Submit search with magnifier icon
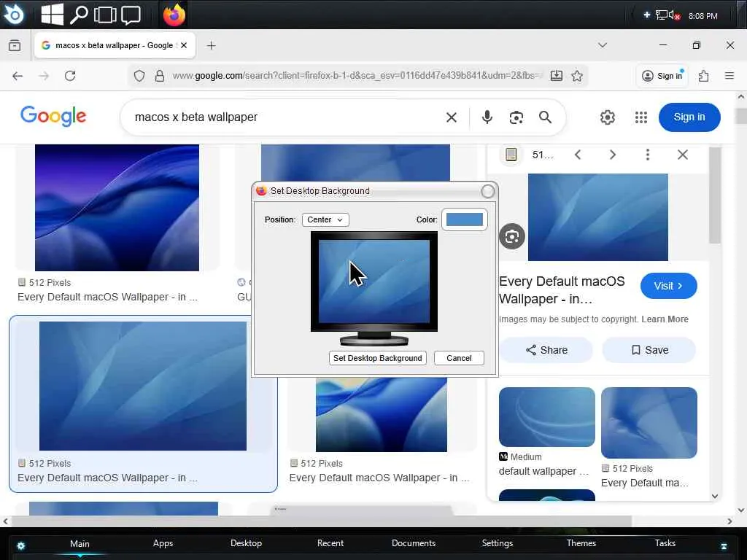The image size is (747, 560). [545, 117]
